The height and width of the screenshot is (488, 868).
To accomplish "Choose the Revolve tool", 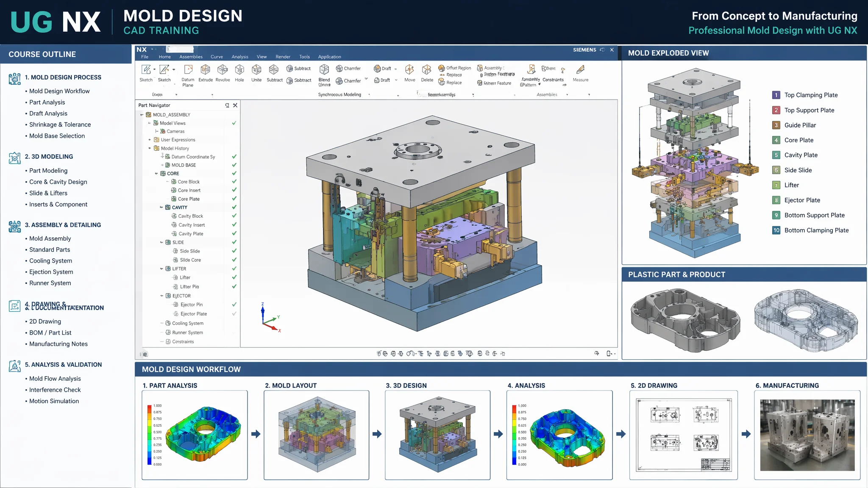I will 223,73.
